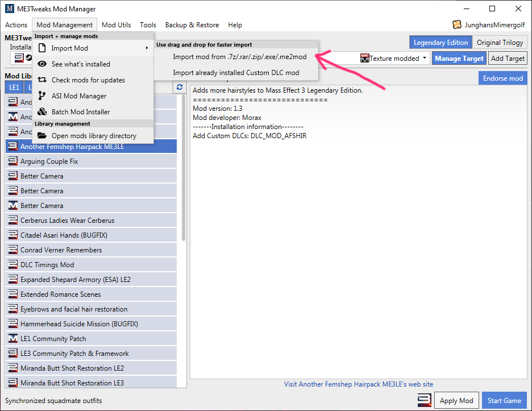Image resolution: width=532 pixels, height=411 pixels.
Task: Select the Conrad Verner Remembers mod row
Action: 91,250
